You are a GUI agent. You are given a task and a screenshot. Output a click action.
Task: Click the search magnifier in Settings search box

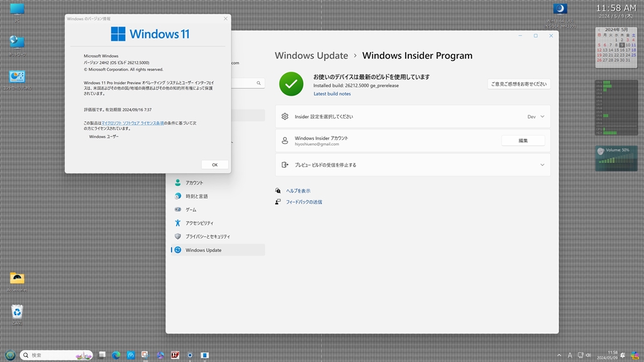(x=258, y=83)
